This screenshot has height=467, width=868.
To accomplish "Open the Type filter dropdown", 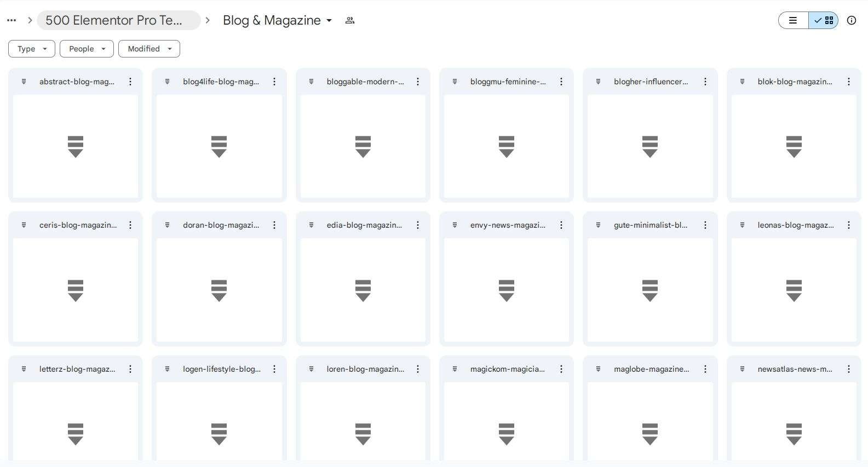I will pos(32,49).
